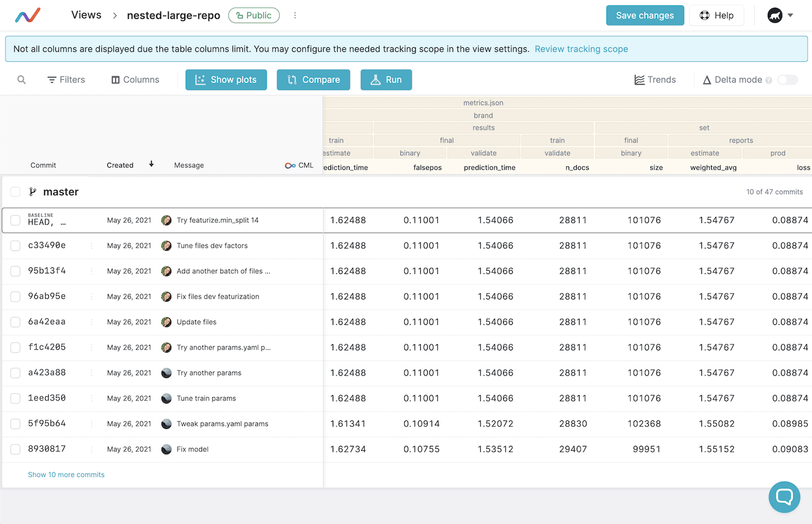
Task: Check the box for commit c33490e
Action: click(x=16, y=246)
